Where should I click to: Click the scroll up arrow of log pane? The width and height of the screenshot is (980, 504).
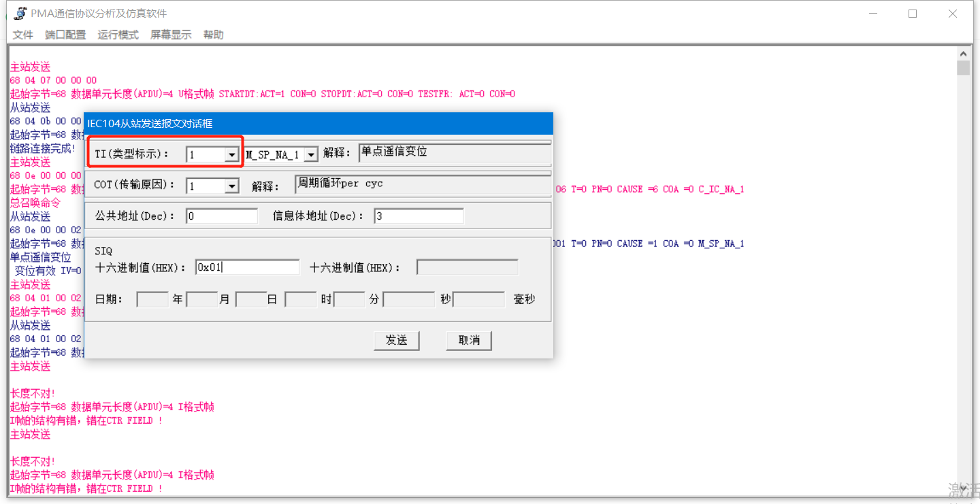coord(963,54)
